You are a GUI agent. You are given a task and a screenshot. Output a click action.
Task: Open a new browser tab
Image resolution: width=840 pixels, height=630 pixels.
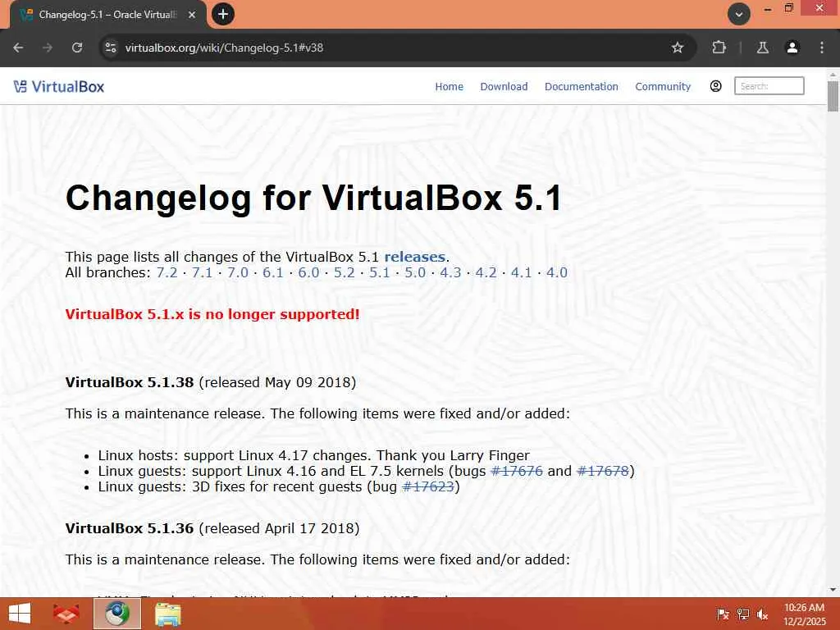pos(223,14)
